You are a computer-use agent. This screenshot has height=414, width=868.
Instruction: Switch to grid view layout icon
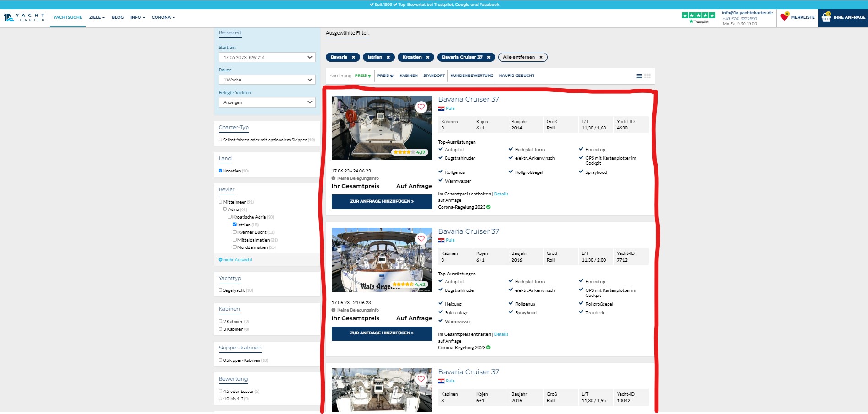tap(647, 76)
